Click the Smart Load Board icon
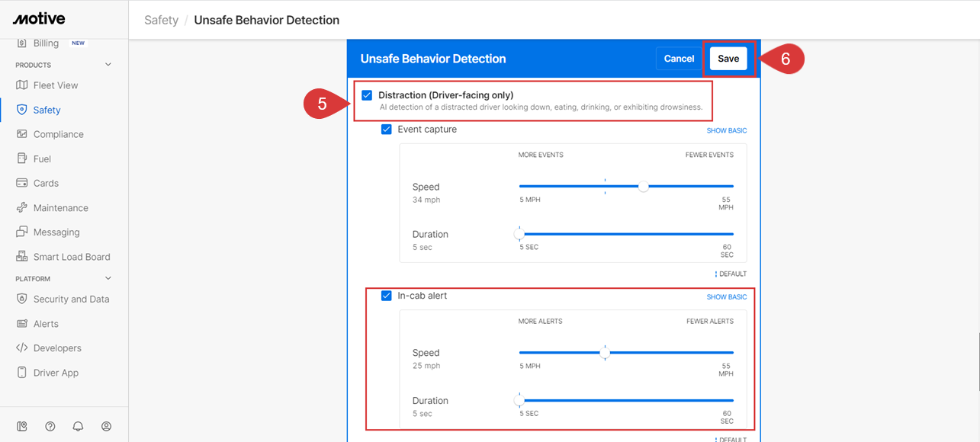 [x=21, y=257]
